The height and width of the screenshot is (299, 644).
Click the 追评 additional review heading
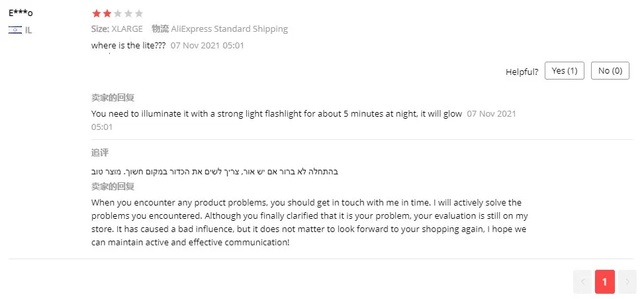pyautogui.click(x=100, y=153)
